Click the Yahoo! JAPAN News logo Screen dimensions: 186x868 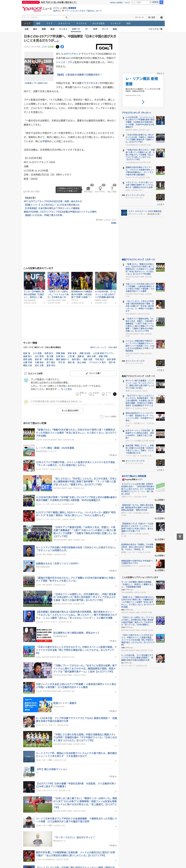(37, 9)
